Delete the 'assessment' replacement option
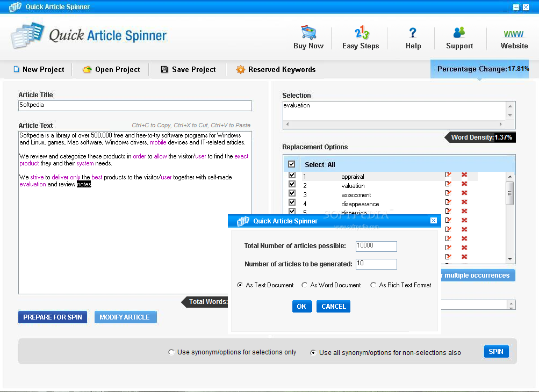The image size is (539, 392). [x=464, y=193]
